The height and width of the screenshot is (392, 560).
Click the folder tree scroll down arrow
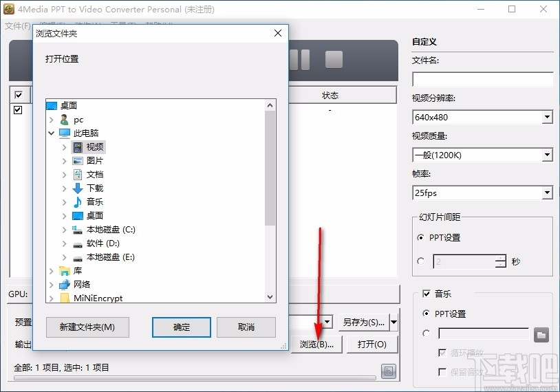tap(270, 297)
